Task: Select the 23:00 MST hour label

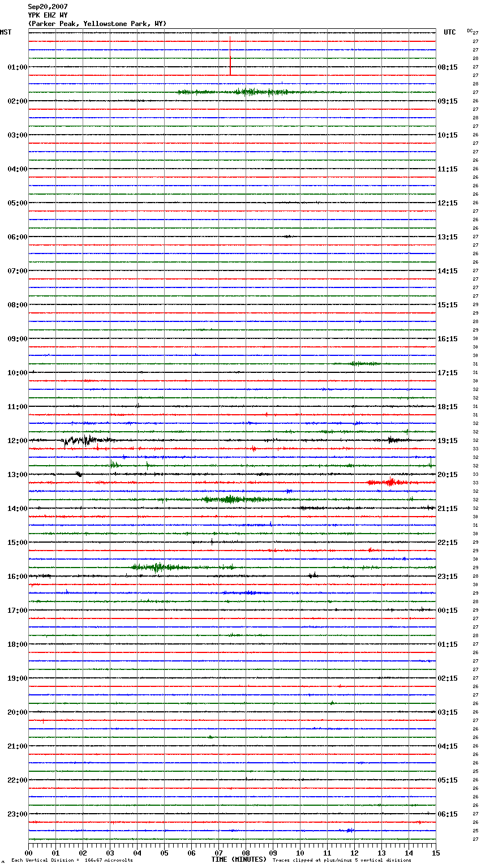Action: tap(18, 814)
